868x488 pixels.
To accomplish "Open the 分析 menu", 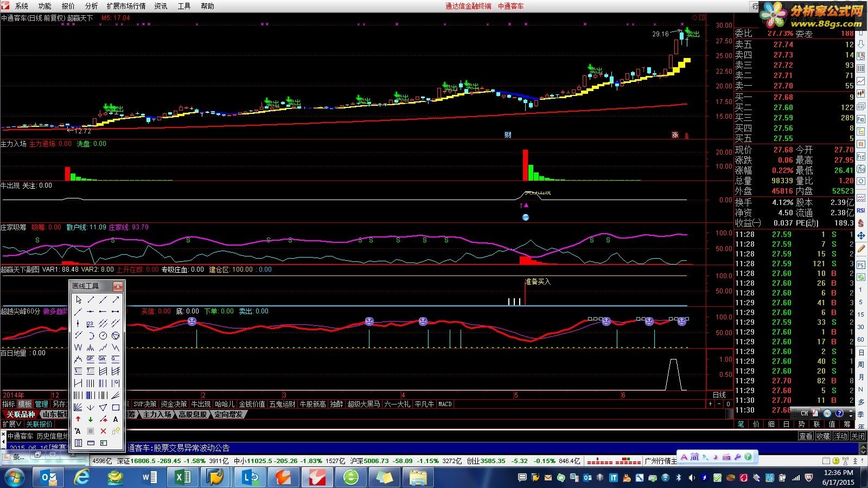I will (92, 6).
